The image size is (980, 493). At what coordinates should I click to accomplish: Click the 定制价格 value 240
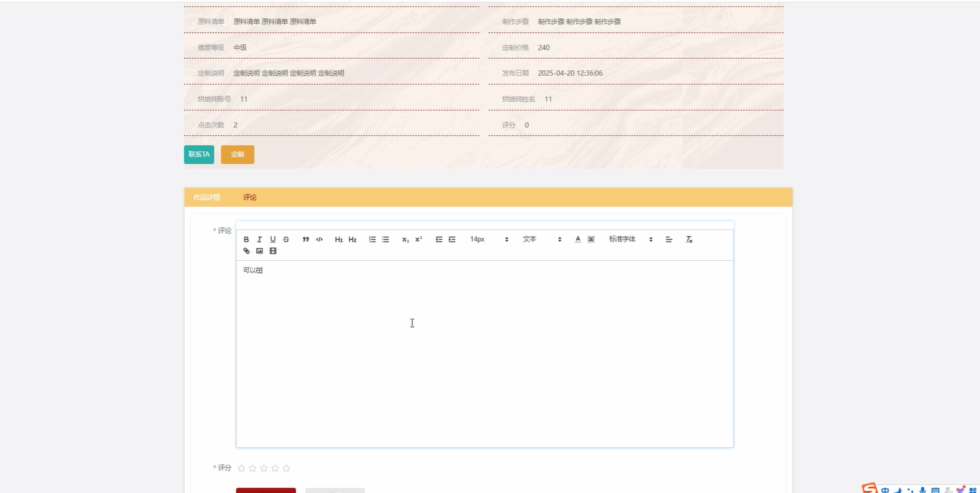click(544, 48)
